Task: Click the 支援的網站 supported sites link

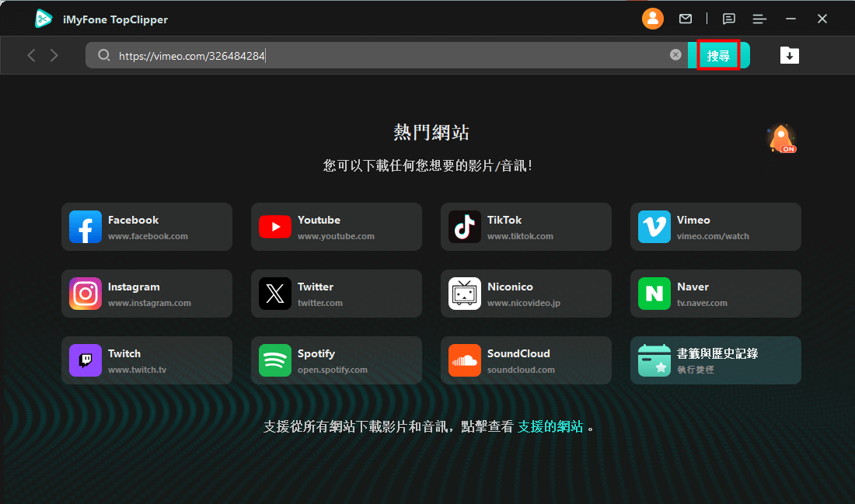Action: (550, 426)
